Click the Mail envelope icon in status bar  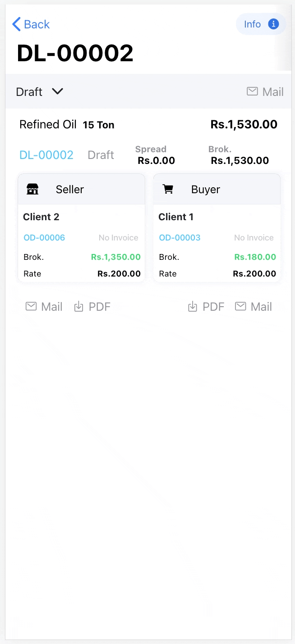tap(252, 91)
